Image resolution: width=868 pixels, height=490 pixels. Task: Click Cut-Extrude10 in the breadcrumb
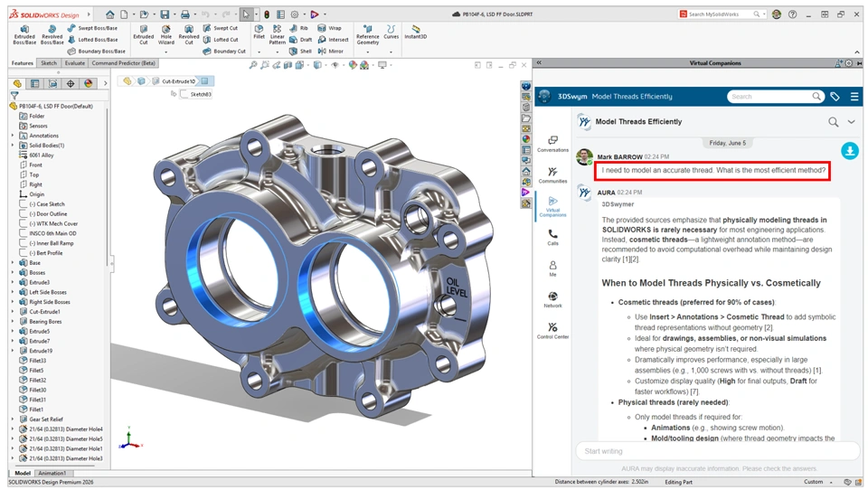tap(178, 81)
